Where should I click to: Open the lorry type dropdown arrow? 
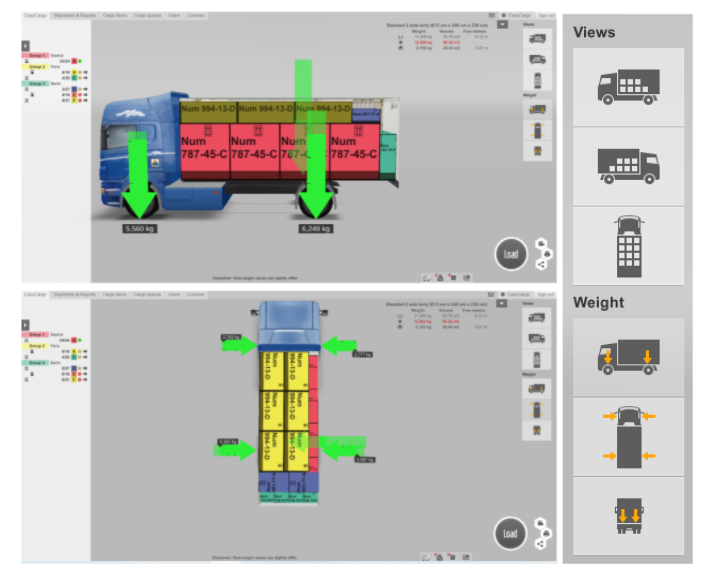tap(503, 24)
